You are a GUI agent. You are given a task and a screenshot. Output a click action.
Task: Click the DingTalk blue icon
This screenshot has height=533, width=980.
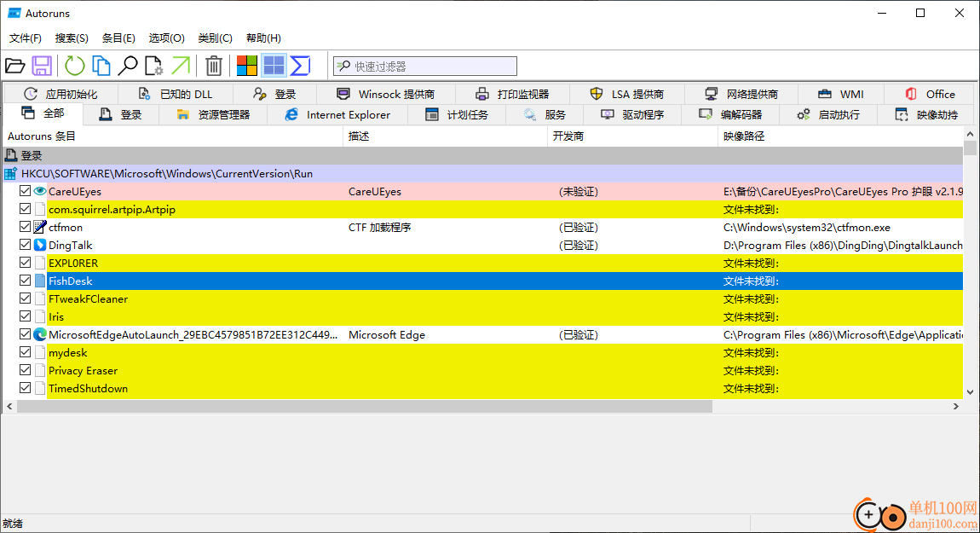[x=40, y=246]
